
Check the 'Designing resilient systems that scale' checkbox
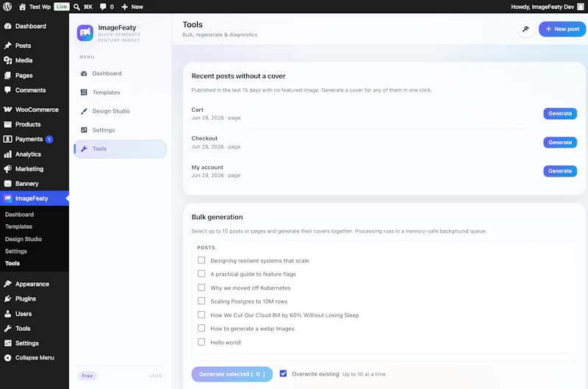pyautogui.click(x=201, y=260)
